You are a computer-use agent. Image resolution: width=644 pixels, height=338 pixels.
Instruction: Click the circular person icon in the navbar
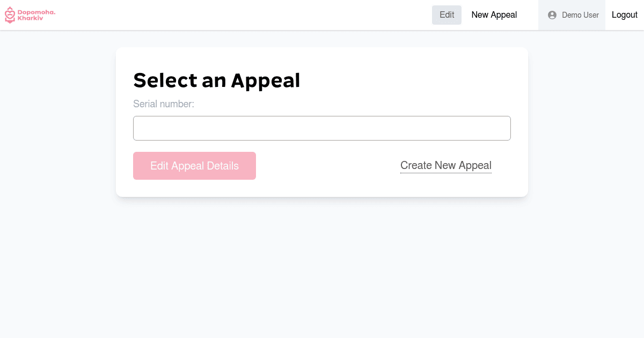(x=552, y=15)
